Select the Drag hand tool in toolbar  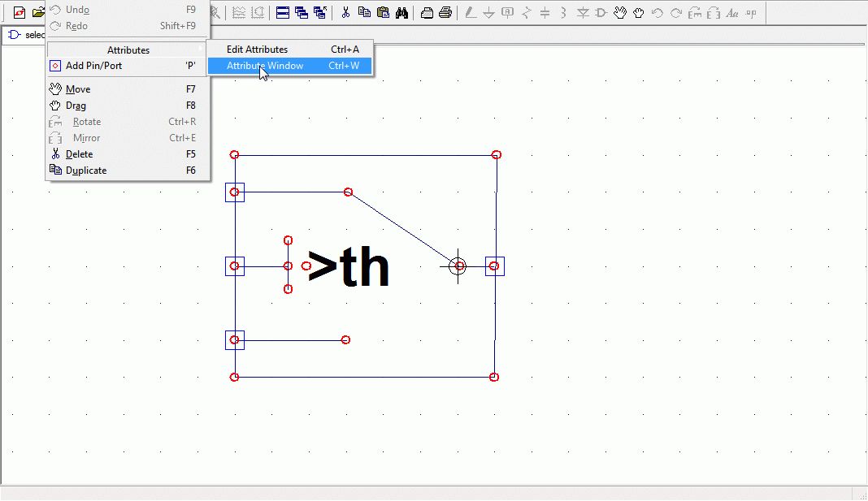coord(639,12)
